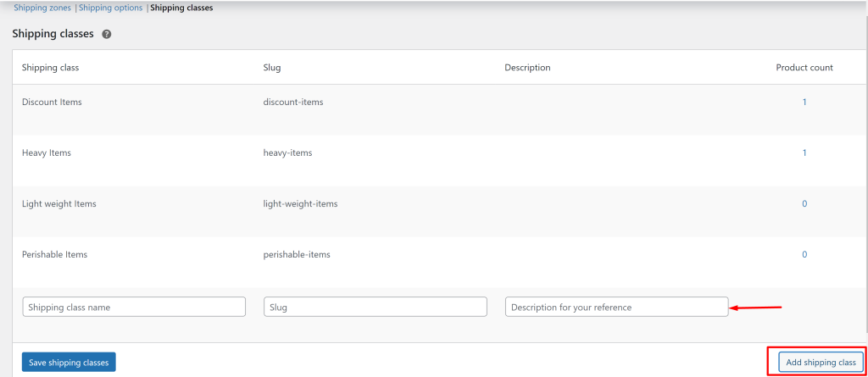
Task: Click the perishable-items slug text
Action: click(297, 255)
